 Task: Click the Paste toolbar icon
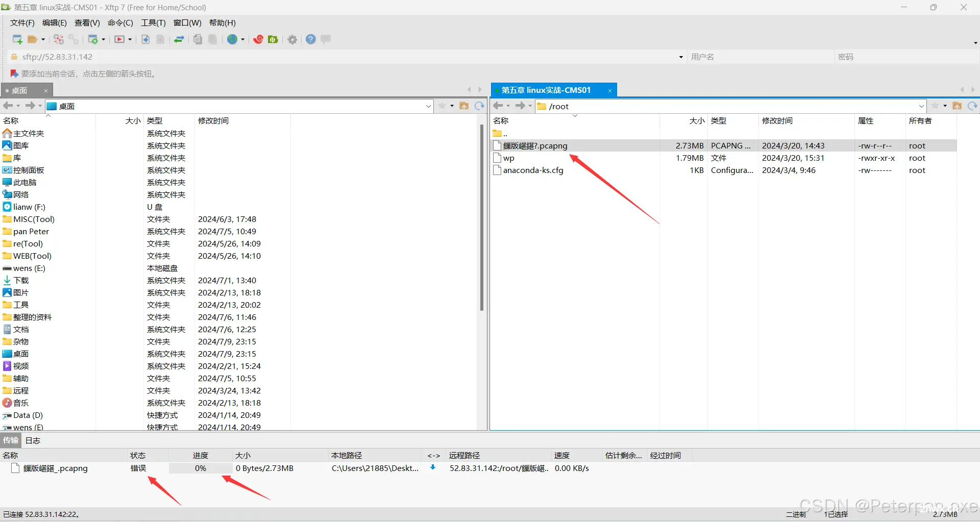(213, 39)
